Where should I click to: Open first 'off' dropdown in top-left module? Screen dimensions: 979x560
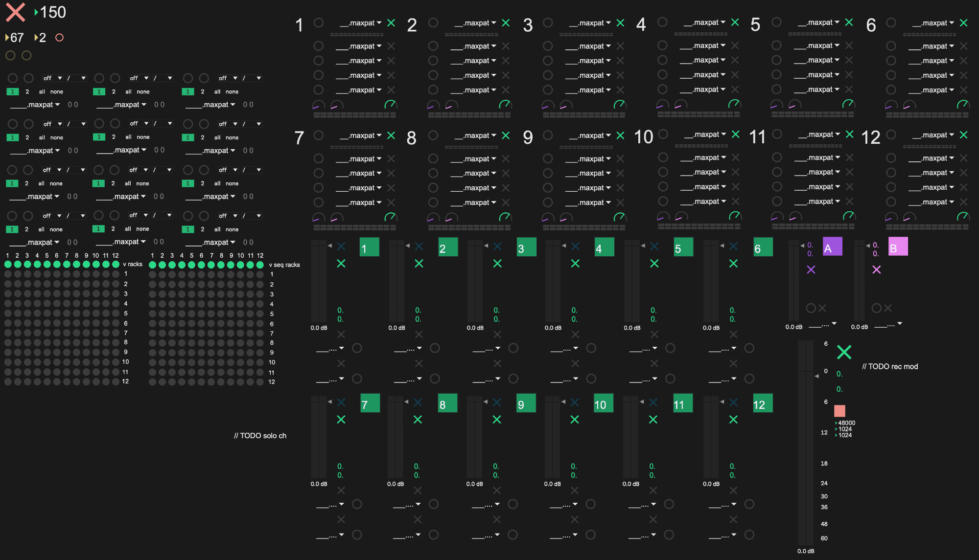53,78
